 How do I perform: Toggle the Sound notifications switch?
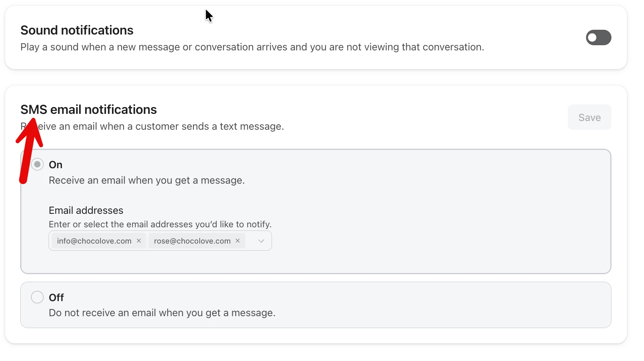[598, 38]
